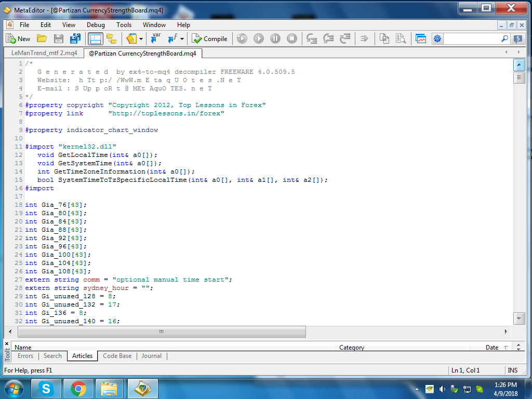This screenshot has width=532, height=399.
Task: Sort by the Date column header
Action: (491, 347)
